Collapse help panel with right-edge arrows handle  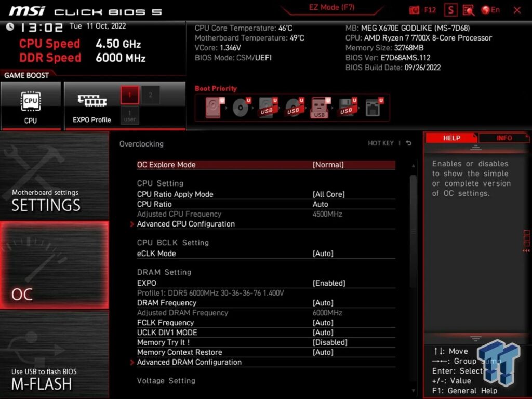pyautogui.click(x=526, y=242)
